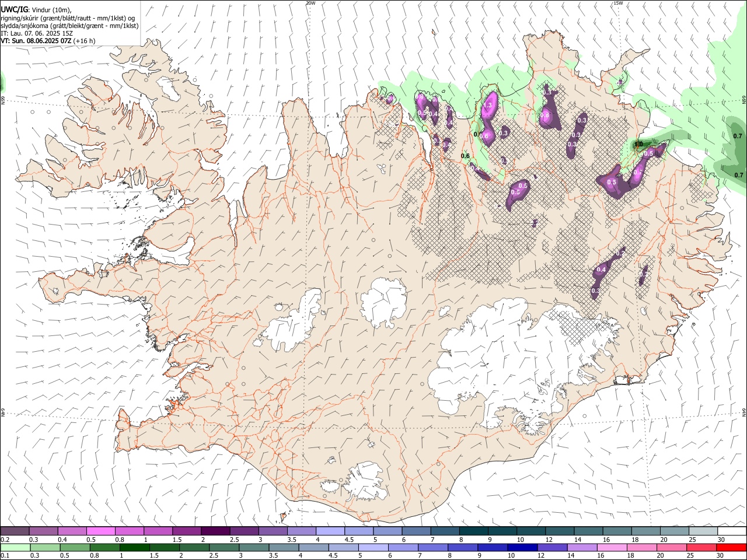Viewport: 747px width, 560px height.
Task: Click the '1.0' precipitation value on east coast
Action: pyautogui.click(x=638, y=144)
